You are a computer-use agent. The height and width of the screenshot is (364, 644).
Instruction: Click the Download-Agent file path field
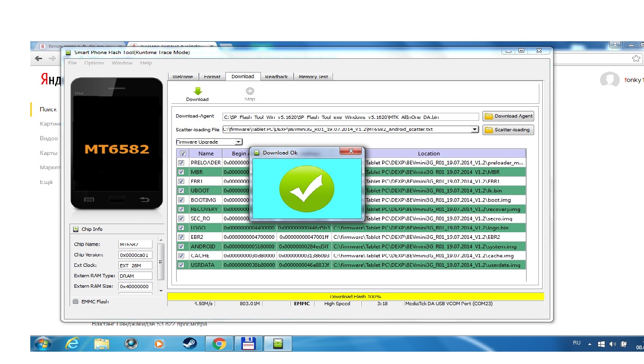[350, 117]
